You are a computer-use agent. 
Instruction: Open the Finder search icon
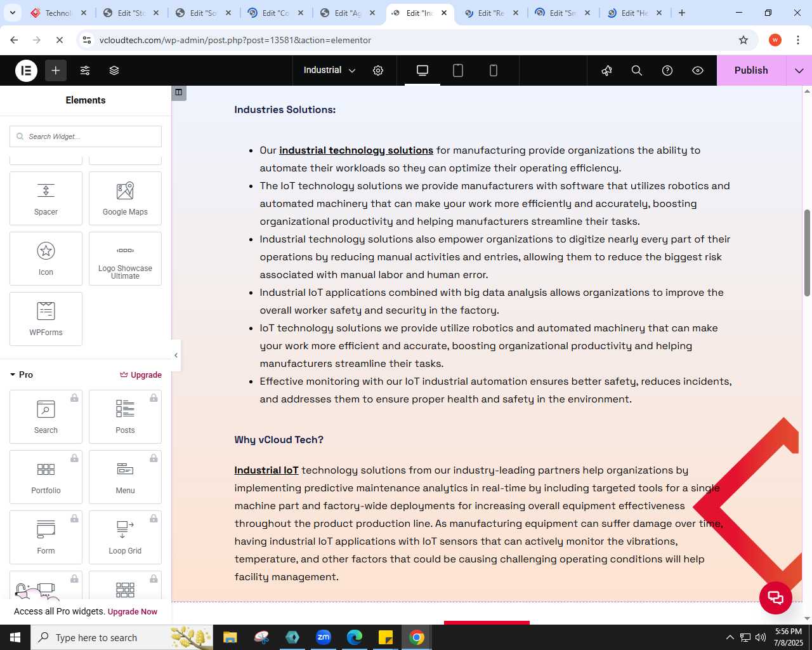pyautogui.click(x=637, y=70)
